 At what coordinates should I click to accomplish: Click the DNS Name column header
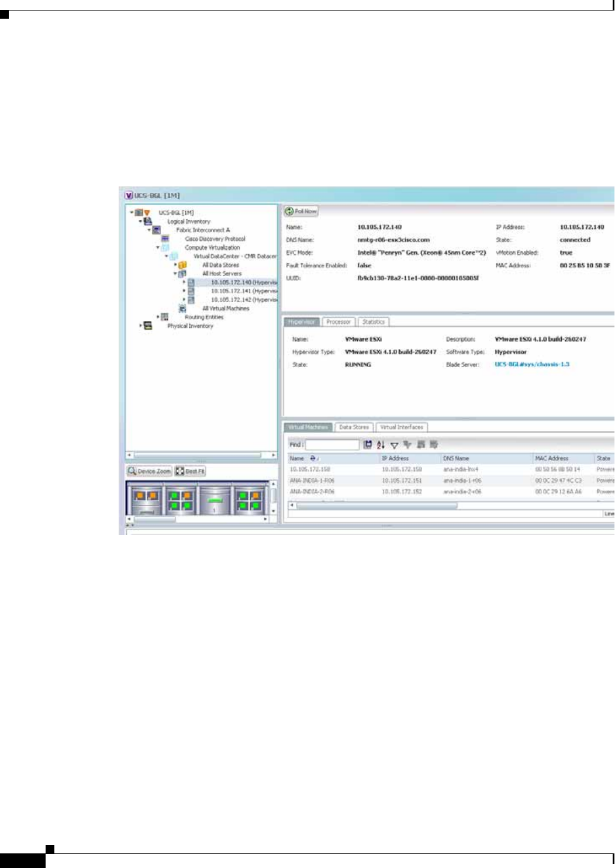tap(486, 458)
